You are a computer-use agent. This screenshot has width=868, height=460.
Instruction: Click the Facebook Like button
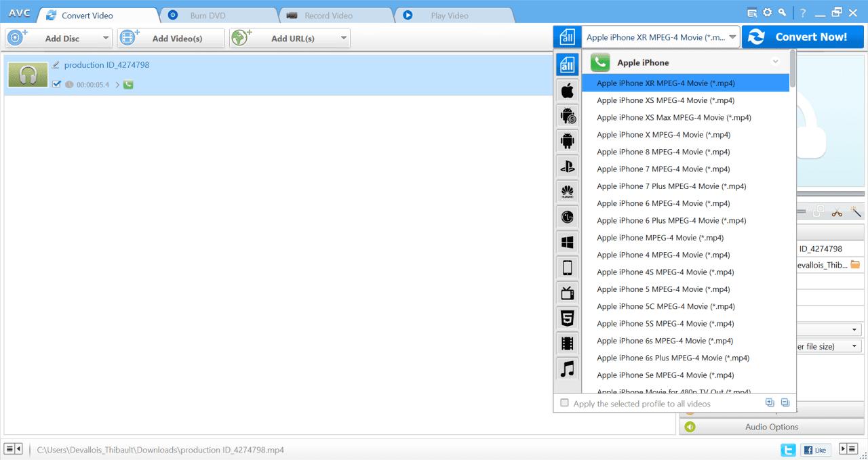point(816,449)
